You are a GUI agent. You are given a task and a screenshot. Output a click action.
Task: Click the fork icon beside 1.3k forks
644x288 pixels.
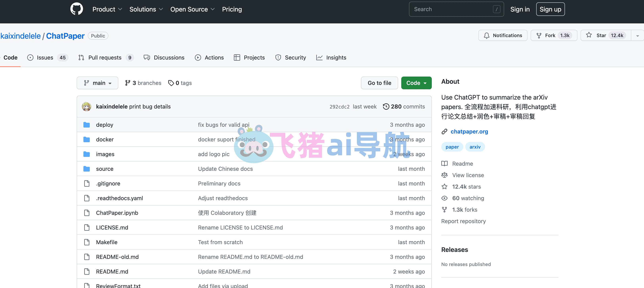coord(444,210)
